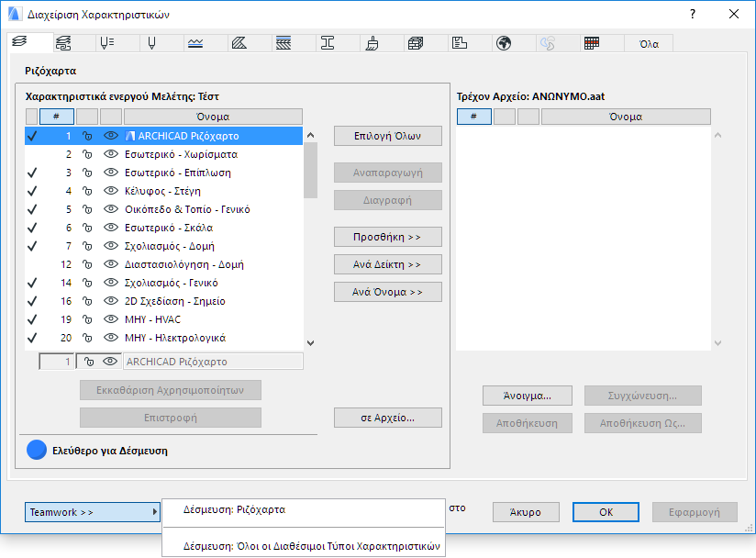Select the Εσωτερικό - Σκάλα layer row
Image resolution: width=756 pixels, height=558 pixels.
(164, 228)
